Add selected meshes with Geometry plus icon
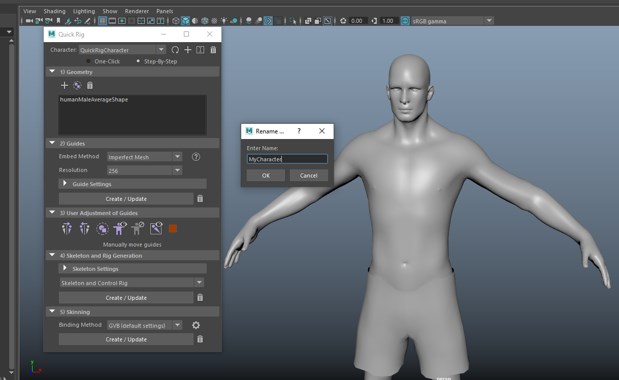The height and width of the screenshot is (380, 619). (64, 85)
